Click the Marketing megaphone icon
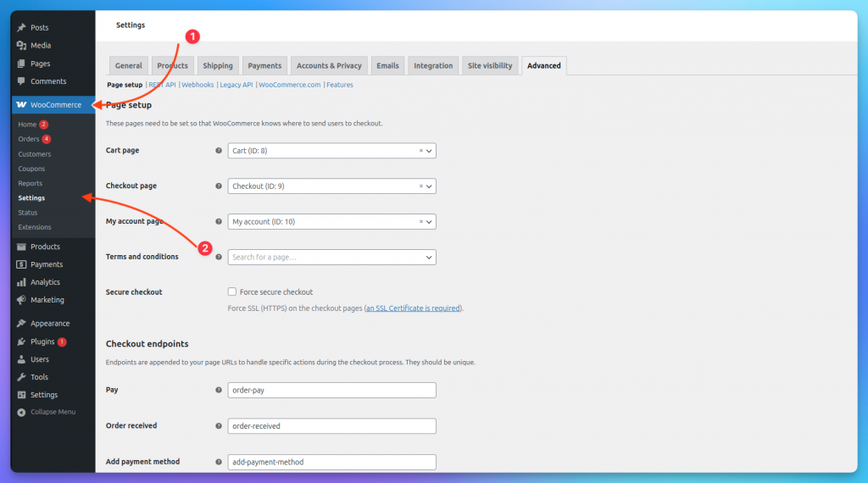The image size is (868, 483). pyautogui.click(x=21, y=300)
